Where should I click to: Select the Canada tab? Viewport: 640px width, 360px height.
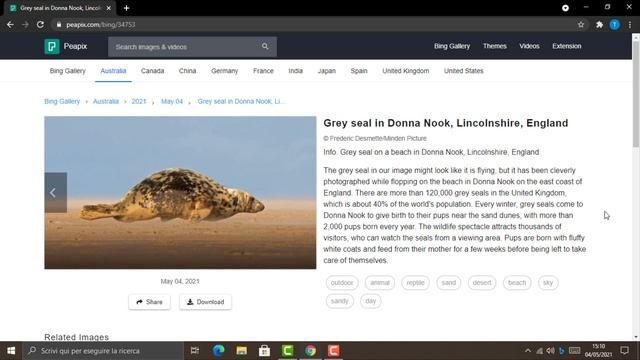(x=152, y=71)
